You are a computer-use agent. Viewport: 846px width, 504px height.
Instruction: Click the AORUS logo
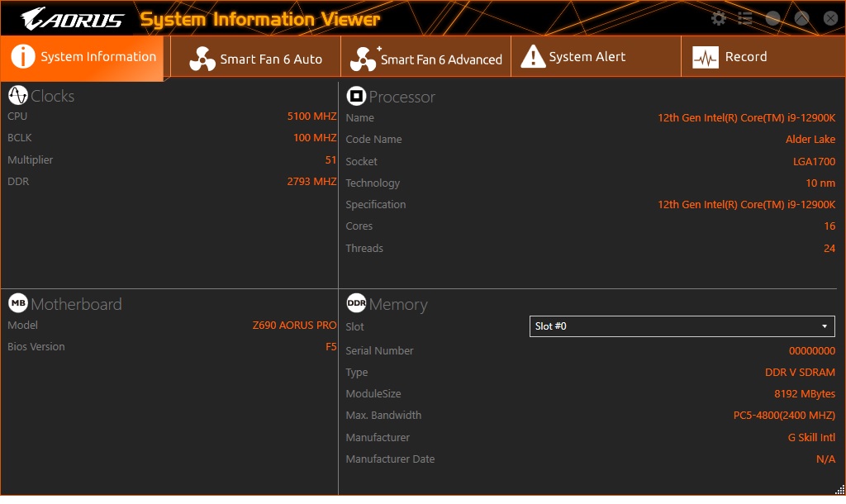point(73,19)
